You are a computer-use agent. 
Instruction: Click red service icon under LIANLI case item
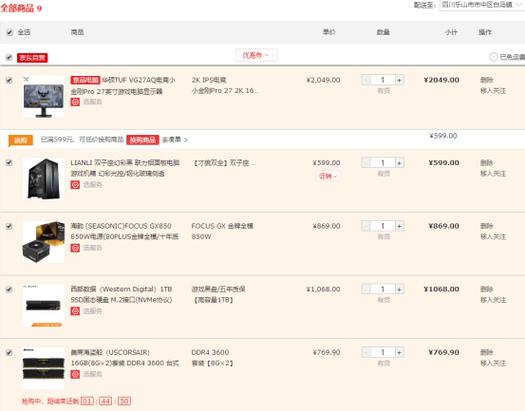75,184
